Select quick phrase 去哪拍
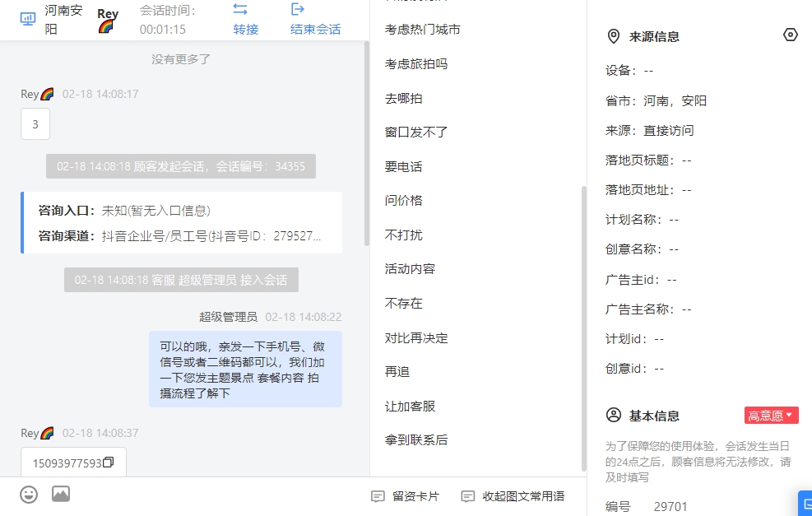 click(x=403, y=99)
